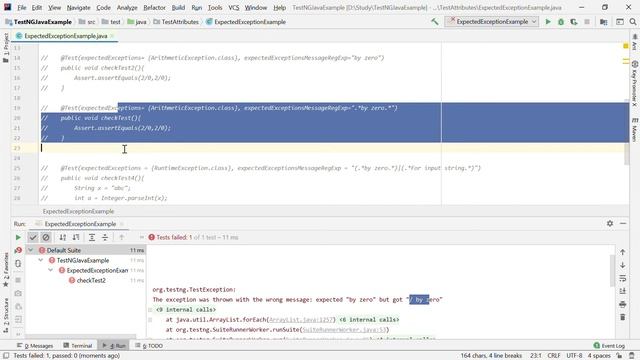This screenshot has height=360, width=640.
Task: Toggle auto-test in the Run sidebar
Action: tap(18, 264)
